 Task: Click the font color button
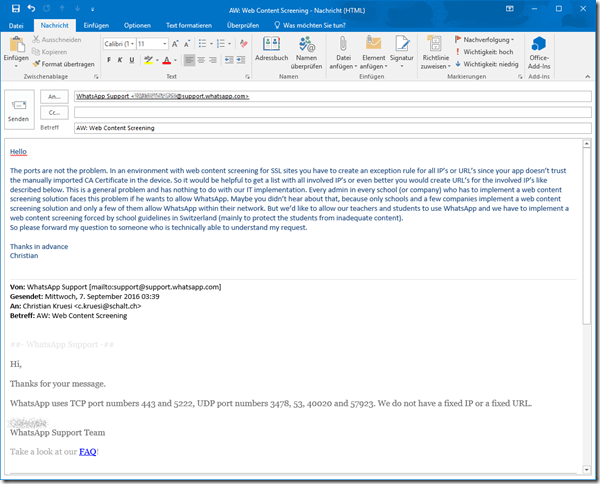pyautogui.click(x=165, y=60)
